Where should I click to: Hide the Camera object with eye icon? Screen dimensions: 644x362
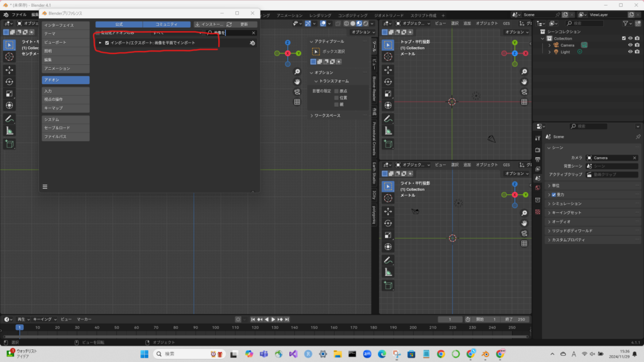point(630,45)
